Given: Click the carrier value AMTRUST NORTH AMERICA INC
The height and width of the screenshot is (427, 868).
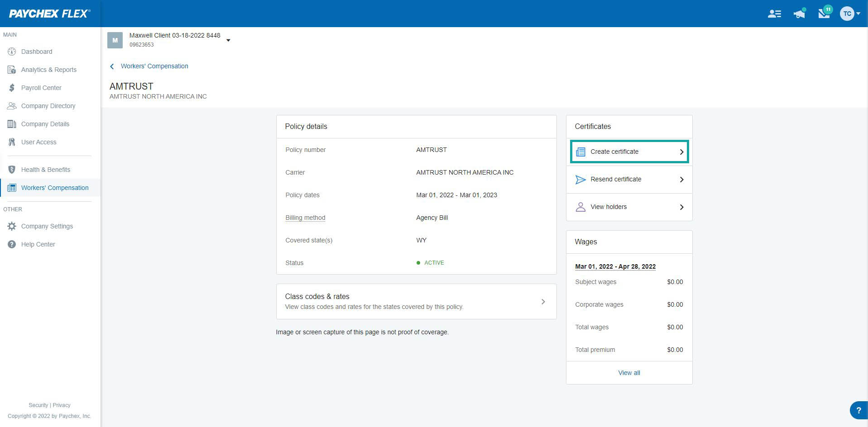Looking at the screenshot, I should point(465,172).
